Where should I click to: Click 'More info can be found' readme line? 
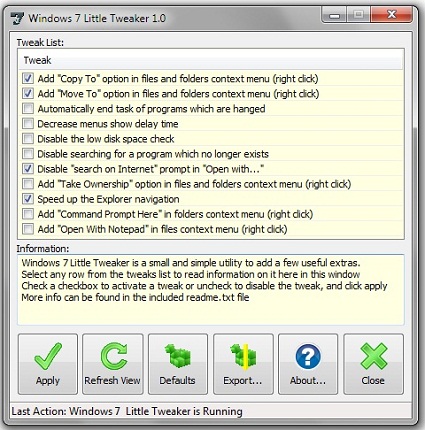(x=135, y=297)
